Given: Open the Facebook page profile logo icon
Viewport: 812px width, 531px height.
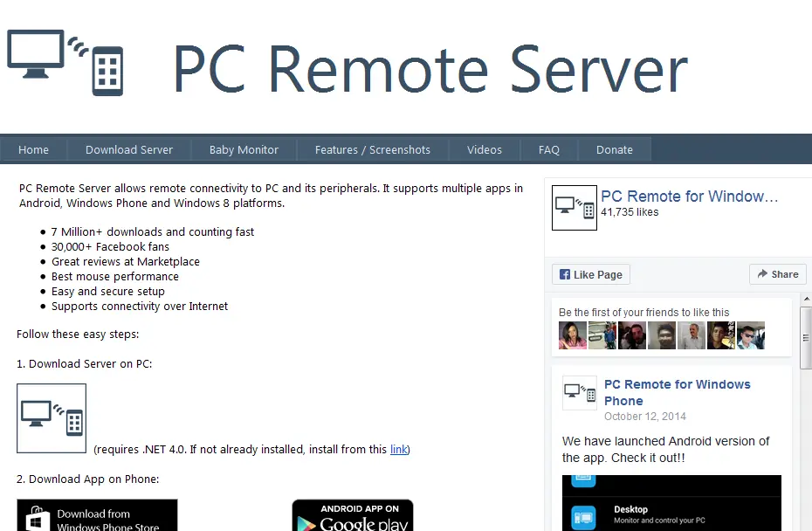Looking at the screenshot, I should coord(575,208).
